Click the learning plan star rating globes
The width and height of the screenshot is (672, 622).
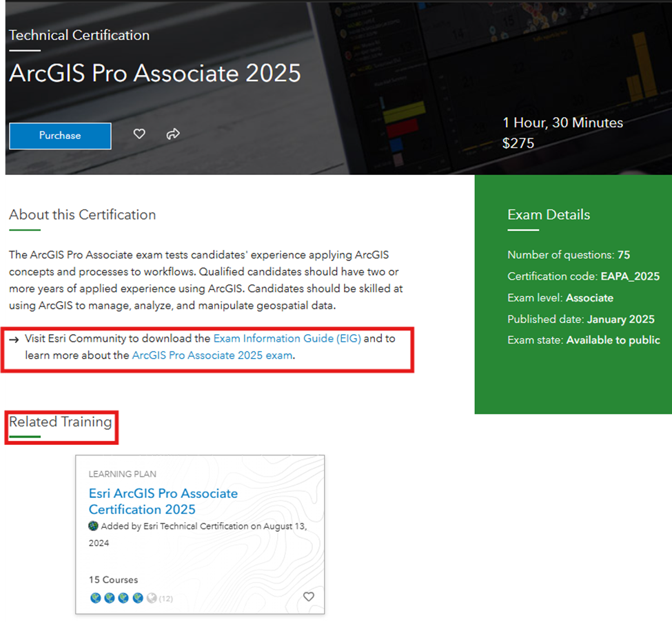123,598
